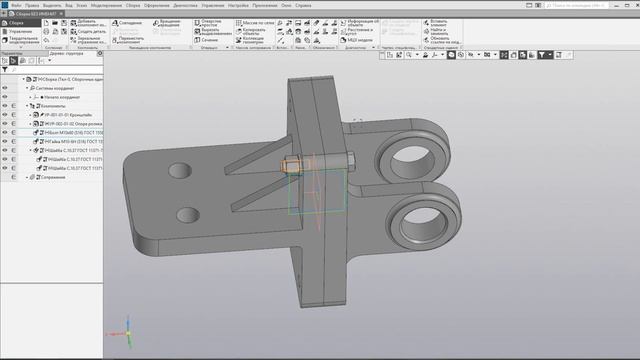Click Коллекция геометрии command
The width and height of the screenshot is (640, 360).
(x=250, y=40)
